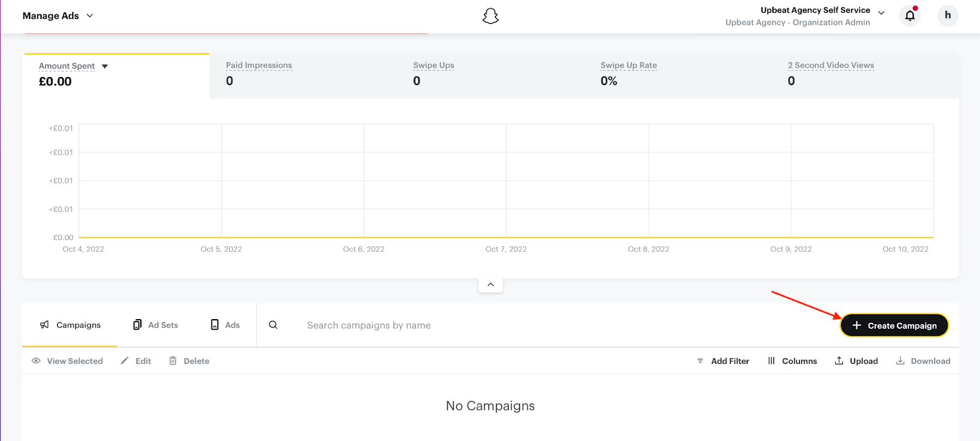Viewport: 980px width, 441px height.
Task: Click the Upload icon
Action: point(839,361)
